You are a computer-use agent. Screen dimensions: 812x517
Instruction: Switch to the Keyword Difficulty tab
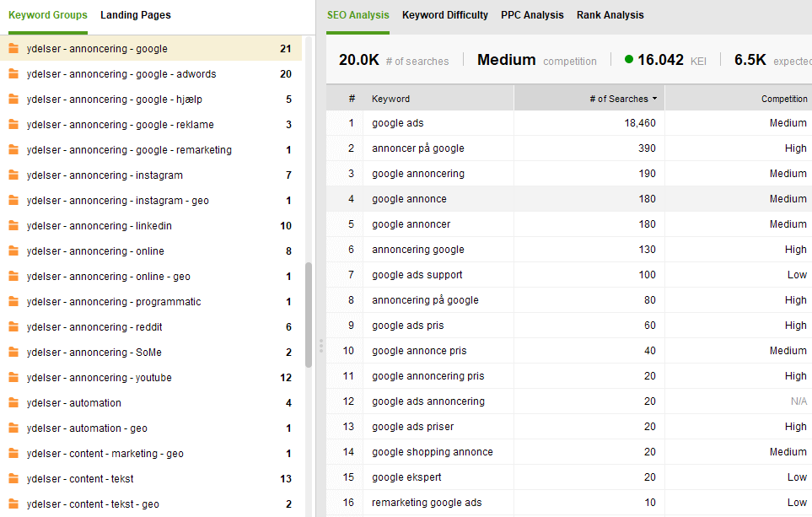pyautogui.click(x=444, y=15)
